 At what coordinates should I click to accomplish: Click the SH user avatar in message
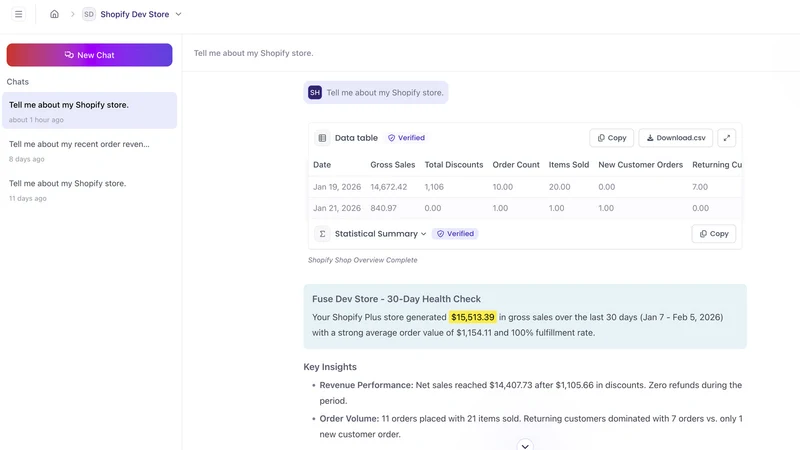pyautogui.click(x=315, y=92)
